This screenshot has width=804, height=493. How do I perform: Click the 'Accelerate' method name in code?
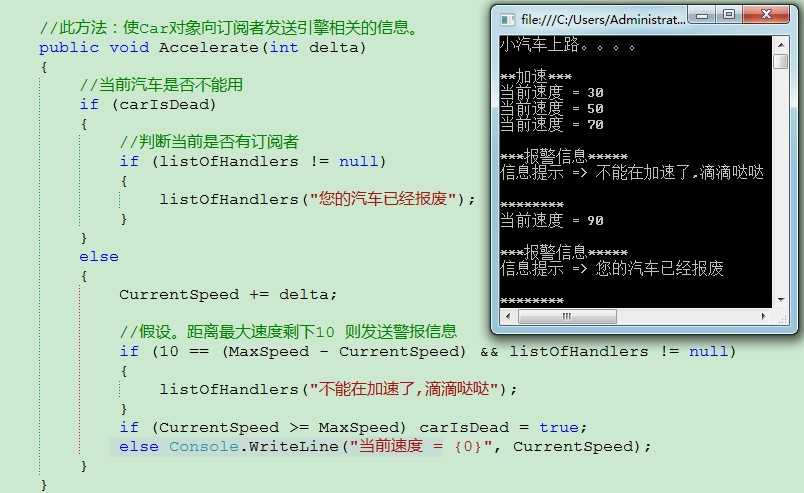[x=209, y=48]
